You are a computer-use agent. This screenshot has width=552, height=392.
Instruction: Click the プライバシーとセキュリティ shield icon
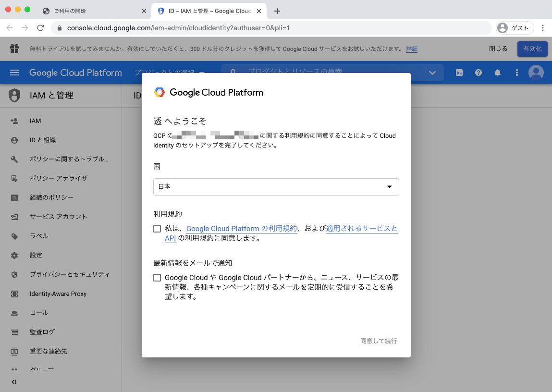(14, 274)
